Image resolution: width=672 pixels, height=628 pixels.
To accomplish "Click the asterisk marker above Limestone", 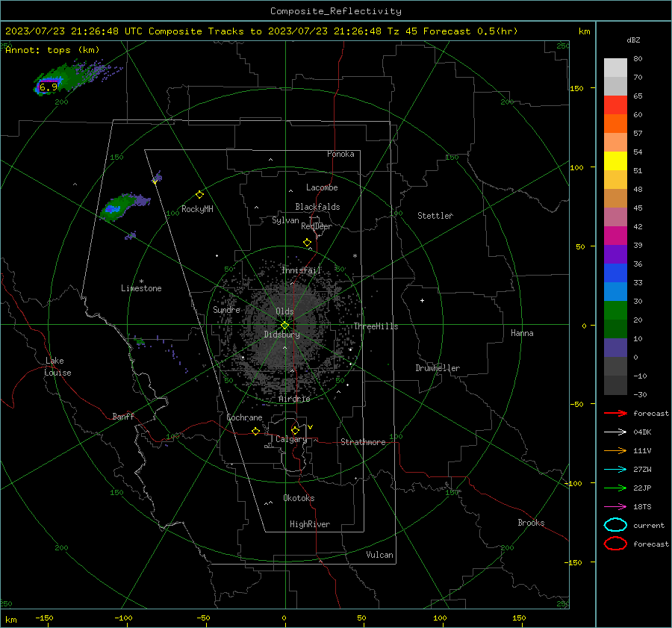I will coord(141,282).
